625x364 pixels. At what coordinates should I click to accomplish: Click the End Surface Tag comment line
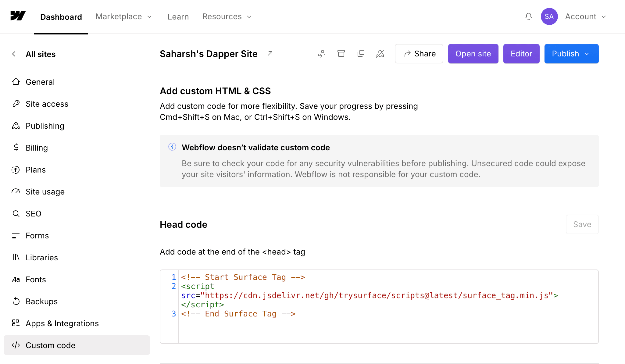coord(238,314)
